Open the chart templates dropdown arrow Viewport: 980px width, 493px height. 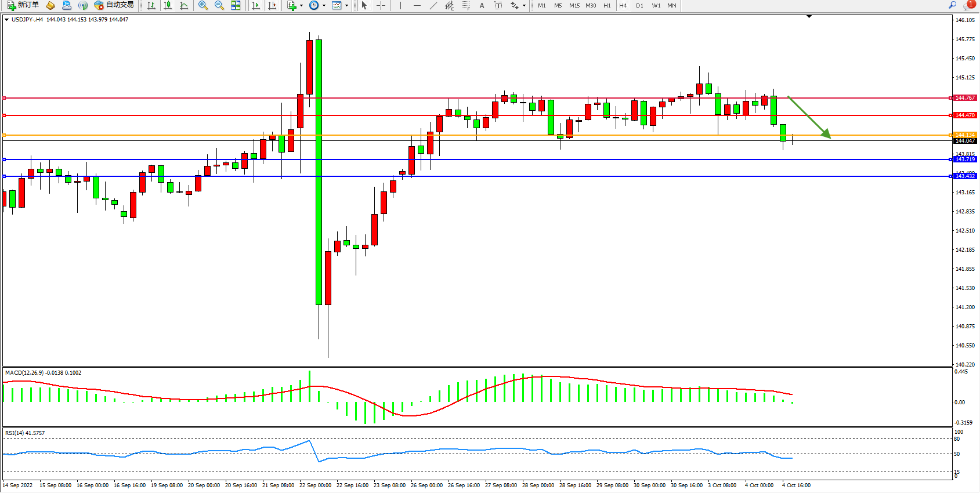click(346, 6)
